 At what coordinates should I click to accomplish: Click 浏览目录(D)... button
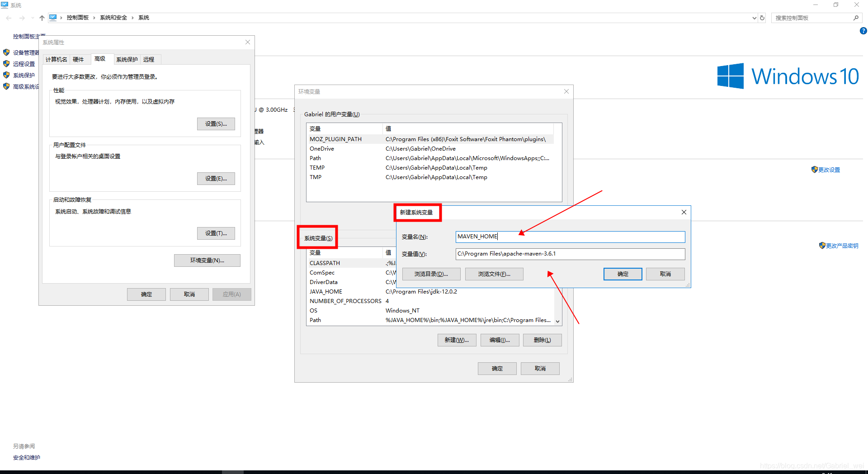click(x=431, y=274)
